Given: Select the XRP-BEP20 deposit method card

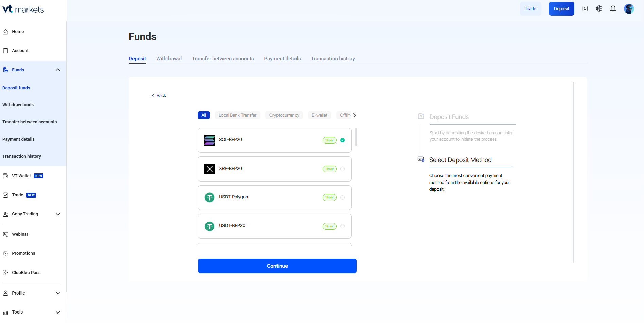Looking at the screenshot, I should tap(274, 169).
